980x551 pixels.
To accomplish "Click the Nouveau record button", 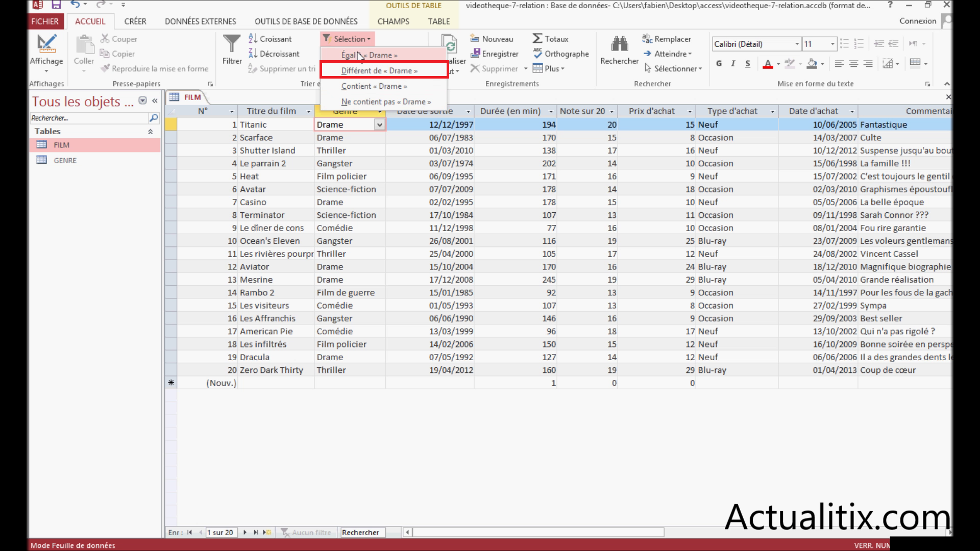I will pyautogui.click(x=492, y=39).
